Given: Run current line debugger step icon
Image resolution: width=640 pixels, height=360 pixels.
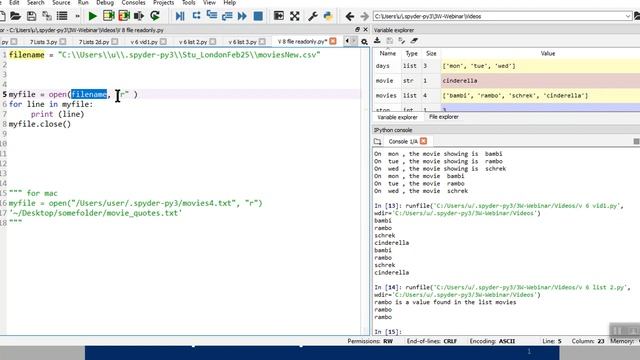Looking at the screenshot, I should point(196,16).
